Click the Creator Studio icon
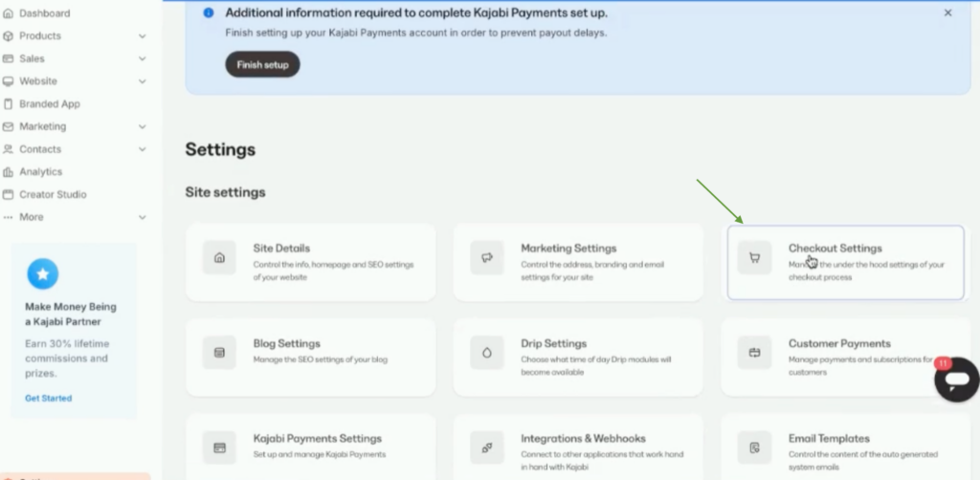This screenshot has height=480, width=980. (x=8, y=194)
